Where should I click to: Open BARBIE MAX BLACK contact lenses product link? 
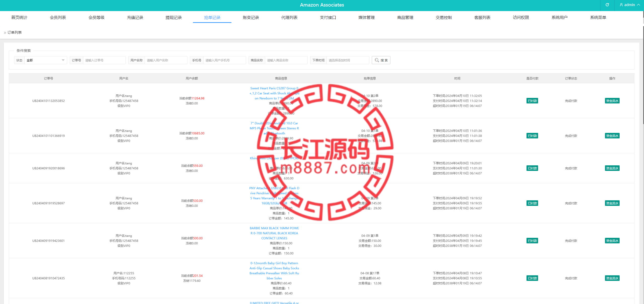pos(274,233)
